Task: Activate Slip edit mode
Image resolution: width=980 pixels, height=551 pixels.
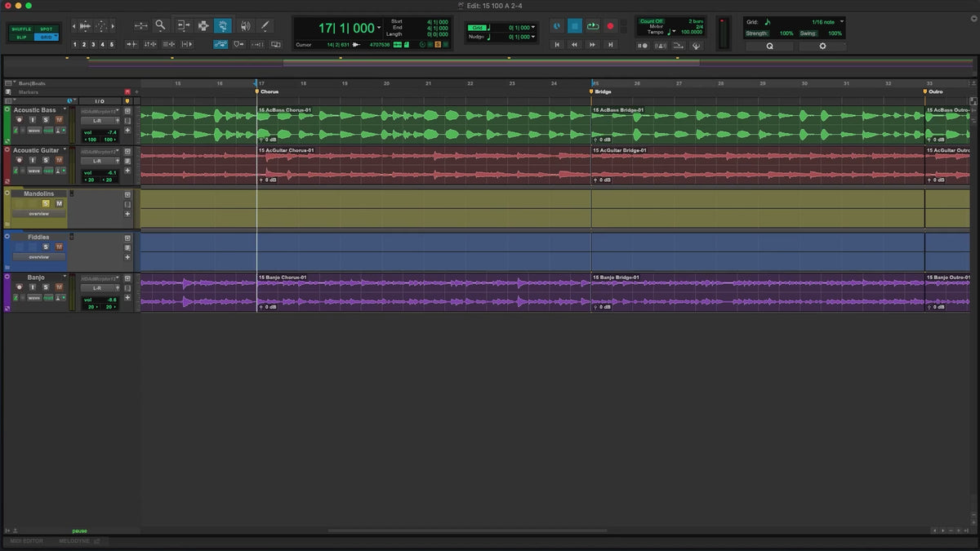Action: [x=21, y=38]
